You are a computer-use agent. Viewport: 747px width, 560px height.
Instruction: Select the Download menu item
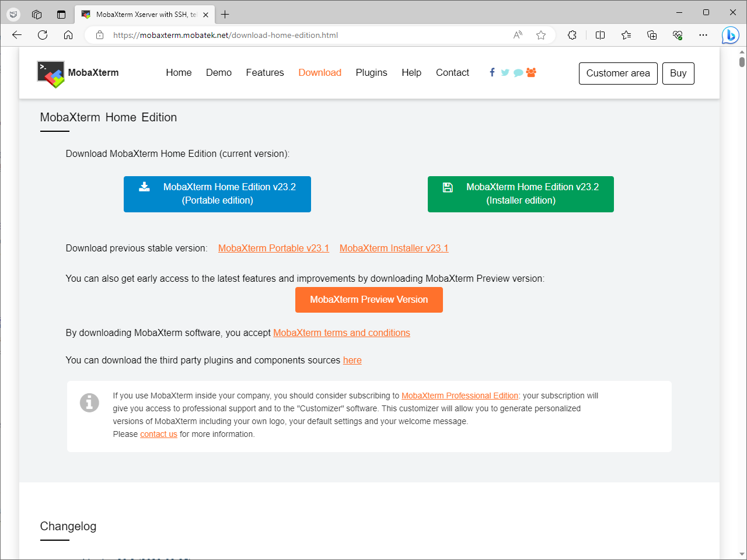pos(320,72)
